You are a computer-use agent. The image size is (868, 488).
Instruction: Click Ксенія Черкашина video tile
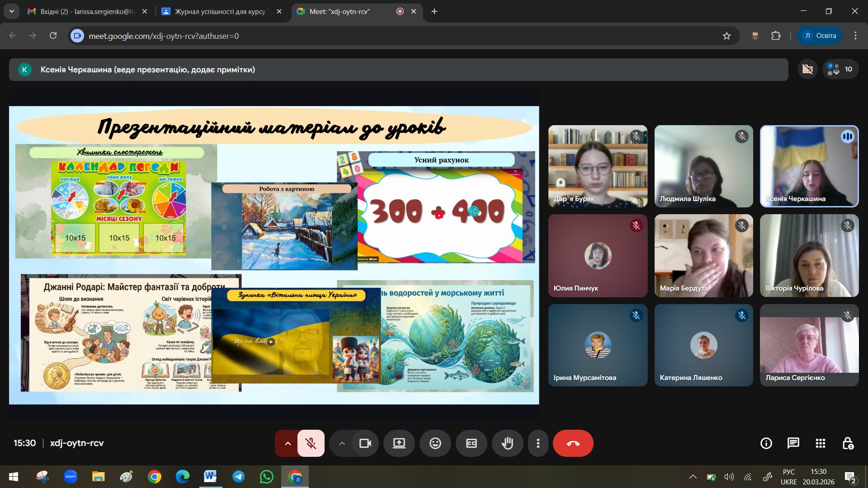809,166
